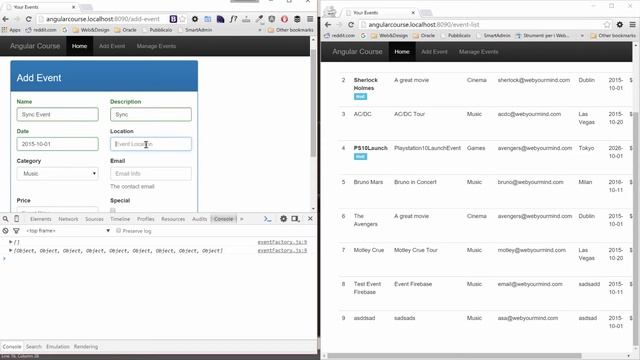Reload the event-list page in right window

pyautogui.click(x=351, y=24)
